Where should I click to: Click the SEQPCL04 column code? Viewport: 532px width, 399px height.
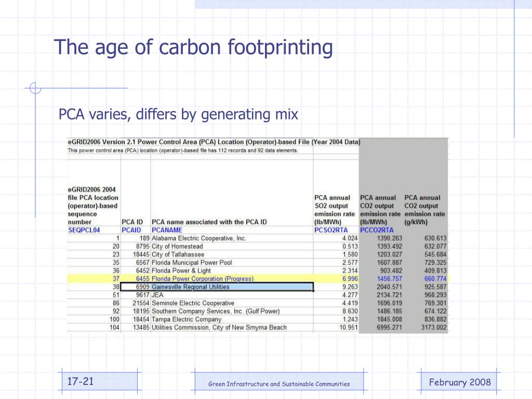(x=84, y=230)
